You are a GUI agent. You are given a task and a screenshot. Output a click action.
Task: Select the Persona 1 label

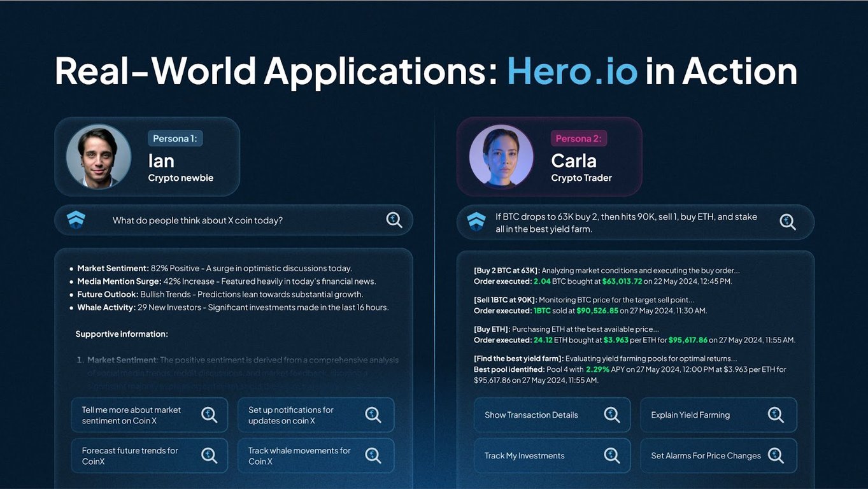point(175,138)
